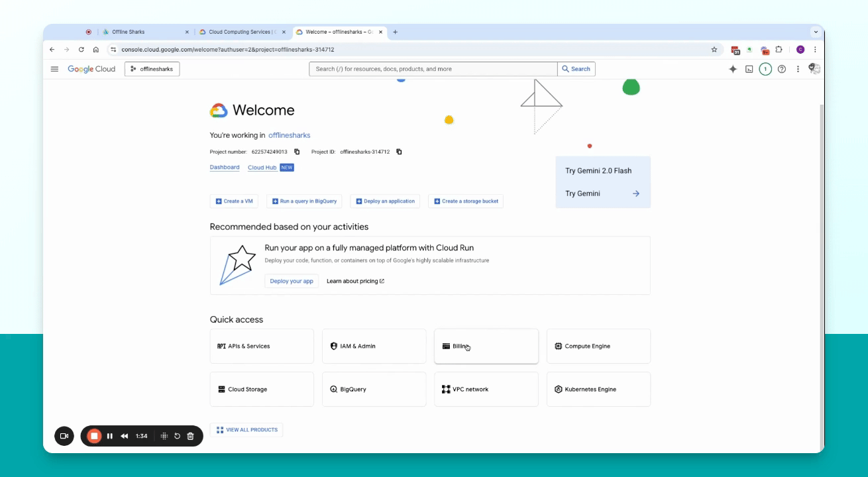Viewport: 868px width, 477px height.
Task: Open the BigQuery quick access card
Action: (x=374, y=390)
